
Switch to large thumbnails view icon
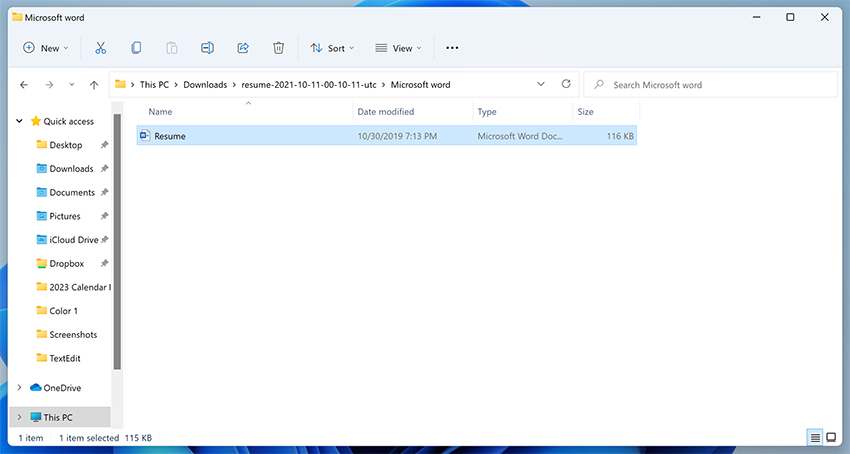tap(831, 437)
